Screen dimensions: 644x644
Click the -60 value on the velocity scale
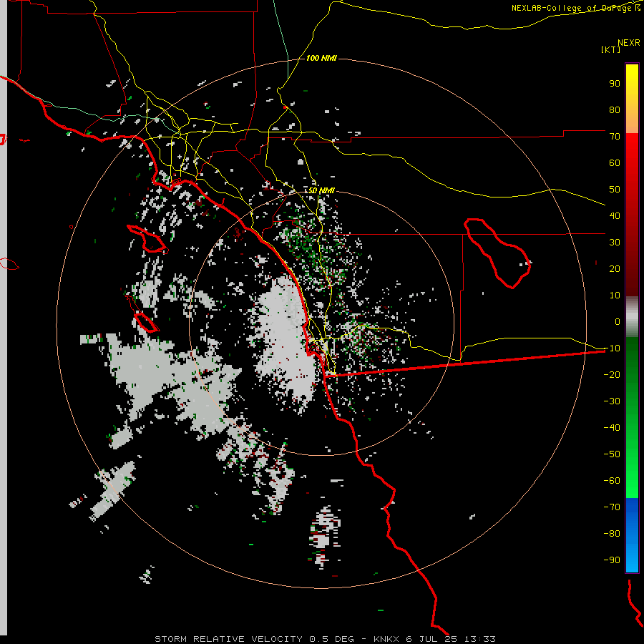click(x=612, y=481)
